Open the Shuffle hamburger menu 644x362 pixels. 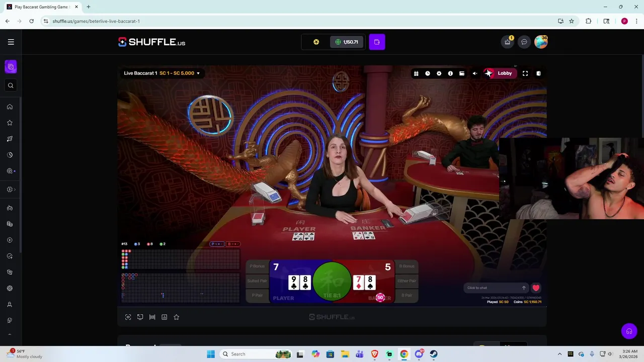pos(11,42)
